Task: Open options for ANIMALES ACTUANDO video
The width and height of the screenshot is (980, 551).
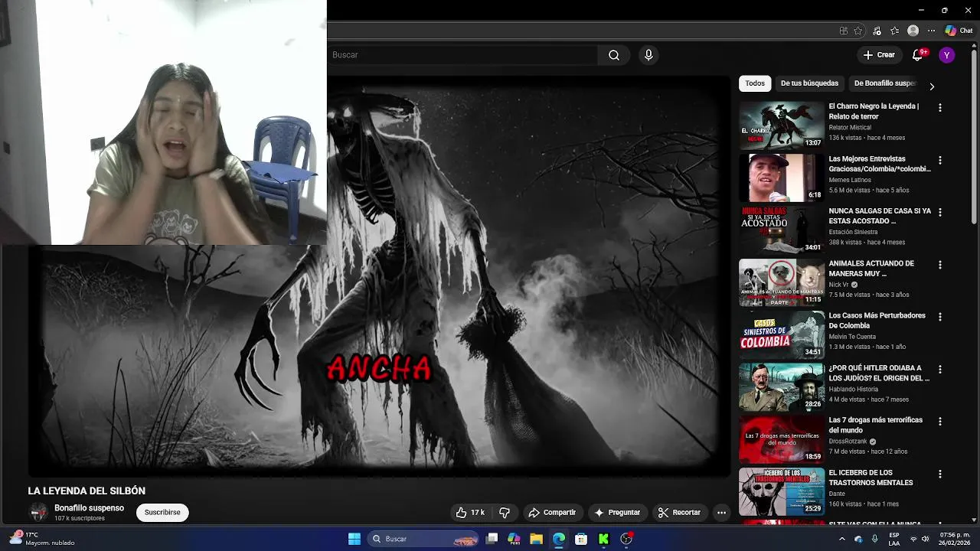Action: [940, 265]
